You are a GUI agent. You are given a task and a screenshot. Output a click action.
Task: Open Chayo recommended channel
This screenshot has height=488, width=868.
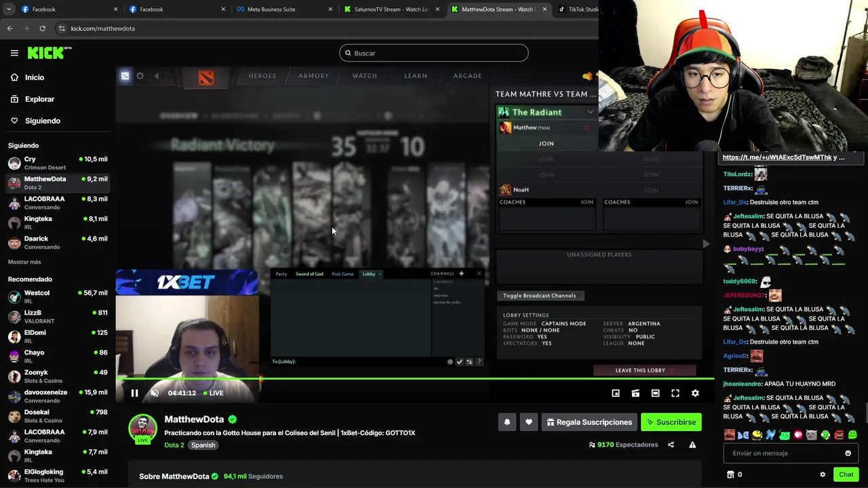pos(58,357)
